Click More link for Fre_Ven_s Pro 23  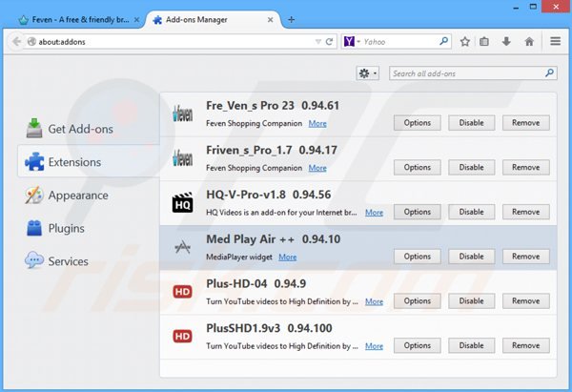click(x=317, y=123)
